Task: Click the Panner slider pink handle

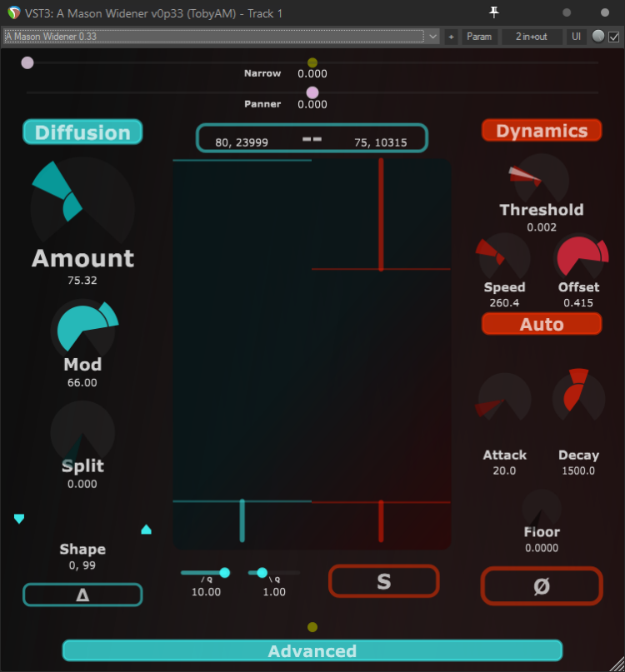Action: 312,92
